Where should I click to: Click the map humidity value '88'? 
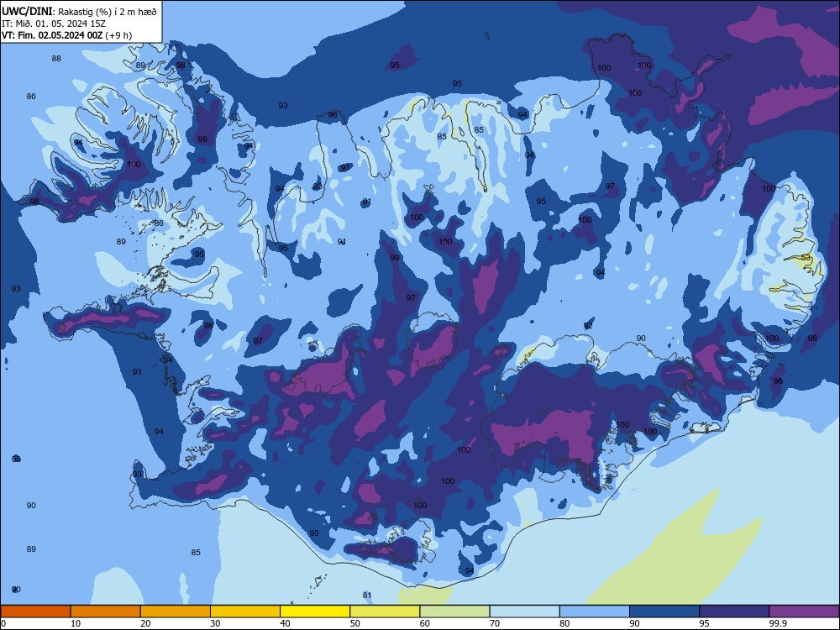tap(56, 59)
